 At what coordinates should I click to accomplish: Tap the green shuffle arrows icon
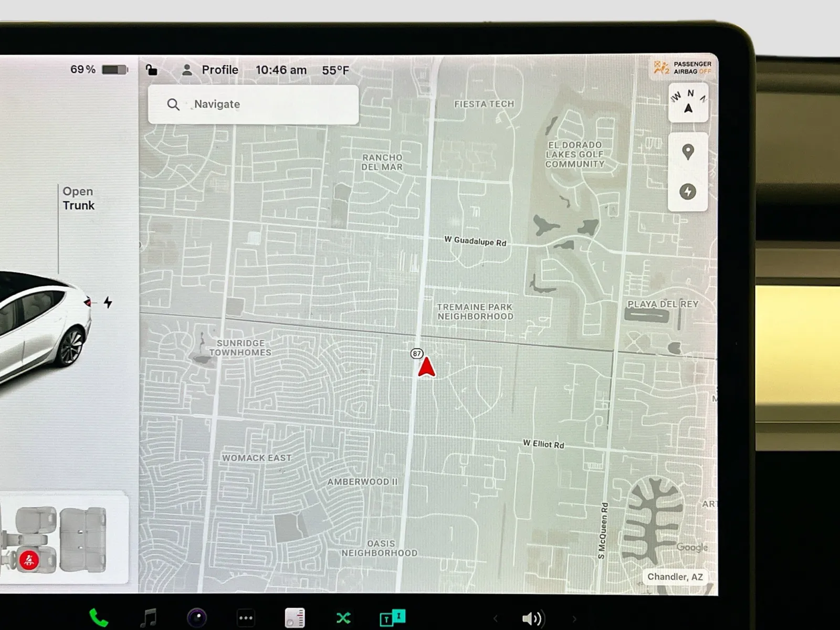pyautogui.click(x=343, y=618)
